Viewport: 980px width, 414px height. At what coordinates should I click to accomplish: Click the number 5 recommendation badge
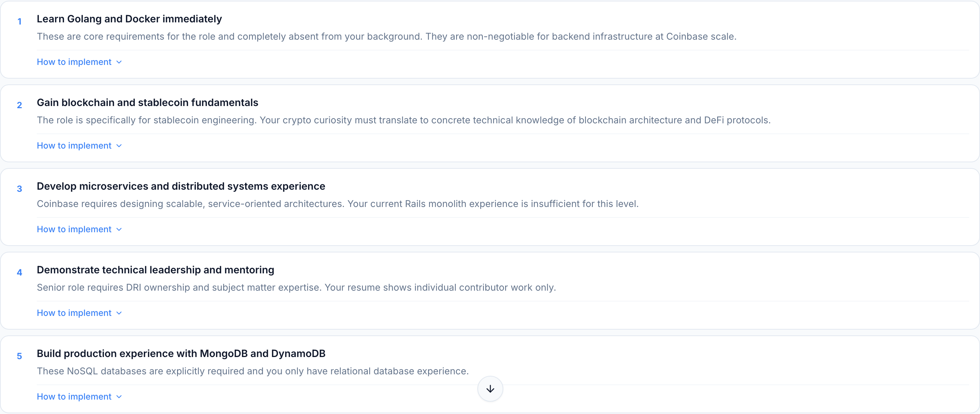click(19, 357)
